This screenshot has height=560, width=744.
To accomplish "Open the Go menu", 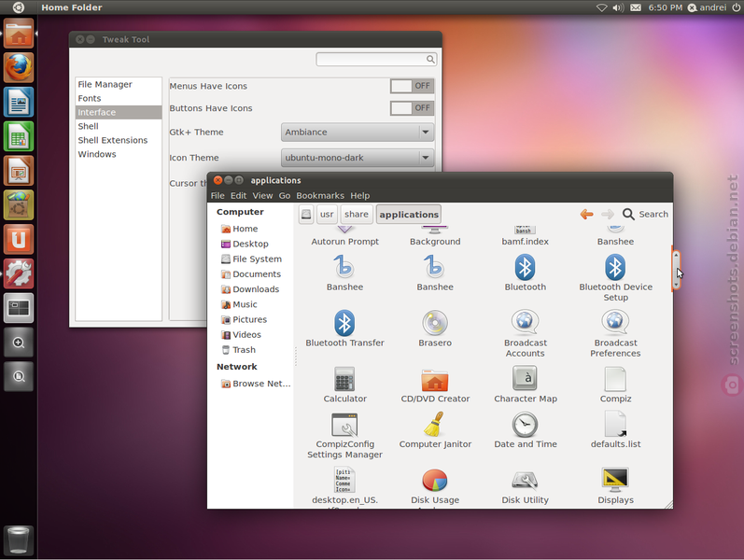I will tap(284, 195).
